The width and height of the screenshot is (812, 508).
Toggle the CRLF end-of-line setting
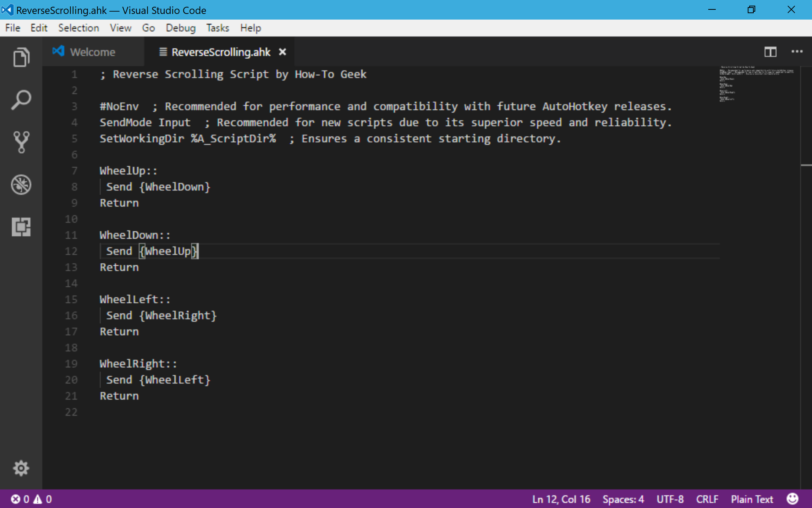click(707, 499)
